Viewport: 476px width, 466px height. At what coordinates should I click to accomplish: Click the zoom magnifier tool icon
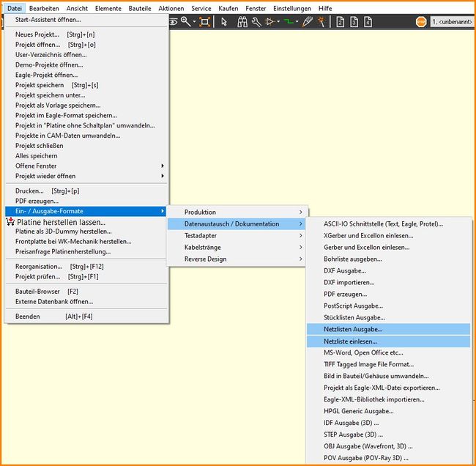pos(186,22)
